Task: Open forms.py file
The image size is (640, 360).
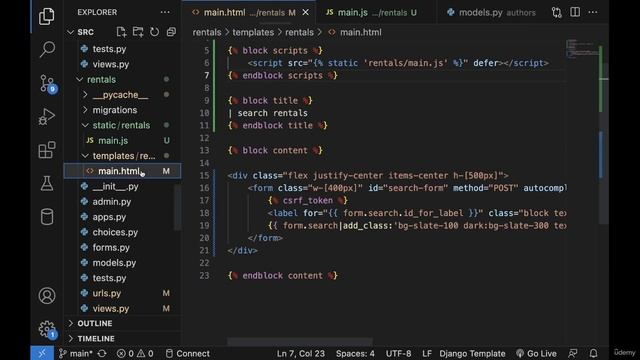Action: pos(122,247)
